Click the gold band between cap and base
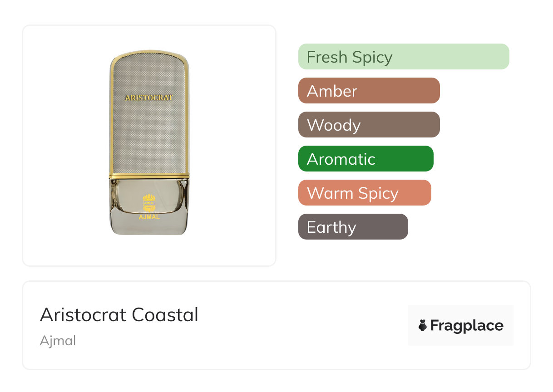The height and width of the screenshot is (392, 553). (149, 175)
